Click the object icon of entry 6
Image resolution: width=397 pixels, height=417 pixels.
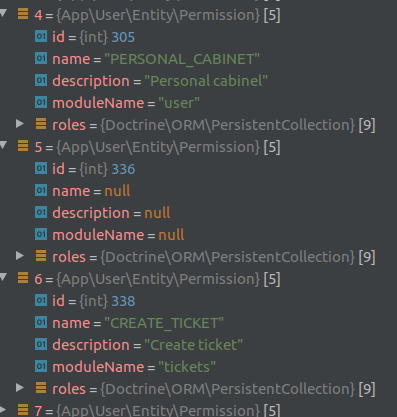(x=23, y=278)
